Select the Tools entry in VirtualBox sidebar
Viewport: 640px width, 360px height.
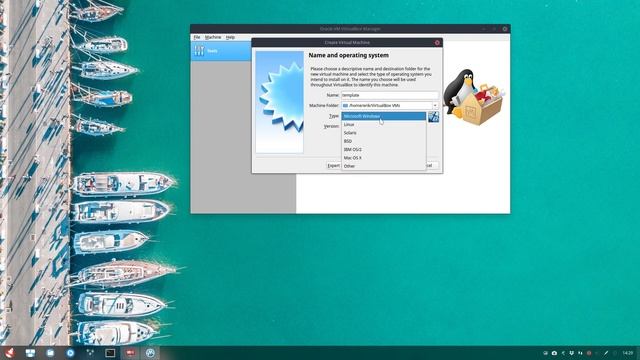tap(221, 51)
